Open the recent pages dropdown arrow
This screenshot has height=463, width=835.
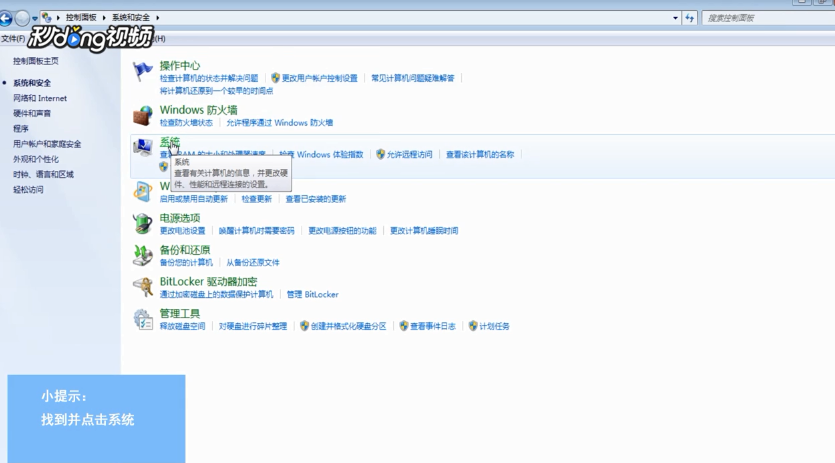pos(35,19)
